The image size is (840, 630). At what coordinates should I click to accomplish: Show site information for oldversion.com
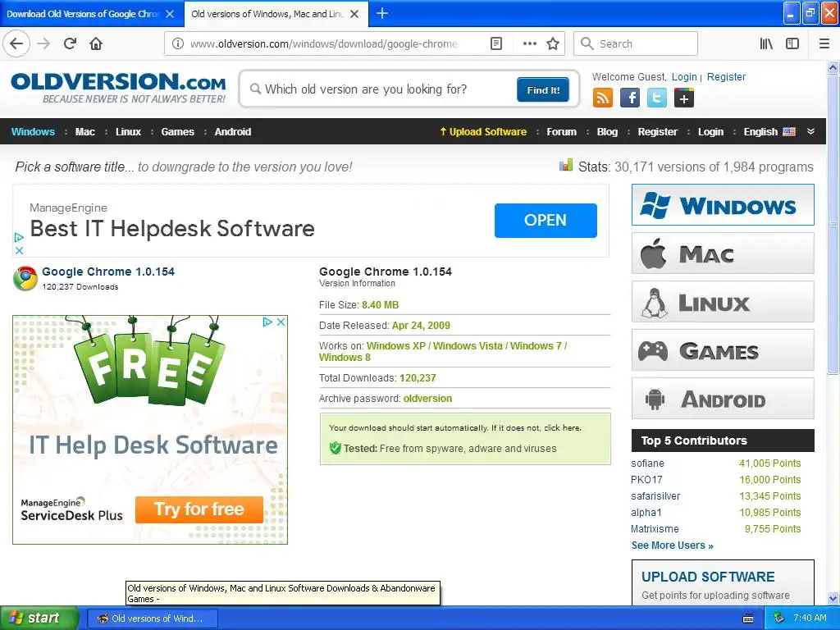[178, 43]
